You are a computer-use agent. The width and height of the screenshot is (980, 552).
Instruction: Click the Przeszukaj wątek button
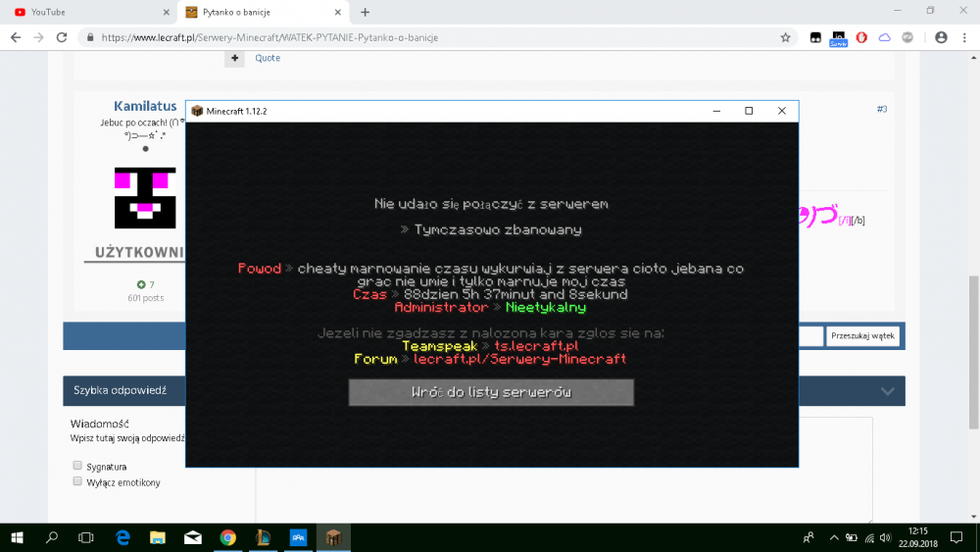[862, 335]
